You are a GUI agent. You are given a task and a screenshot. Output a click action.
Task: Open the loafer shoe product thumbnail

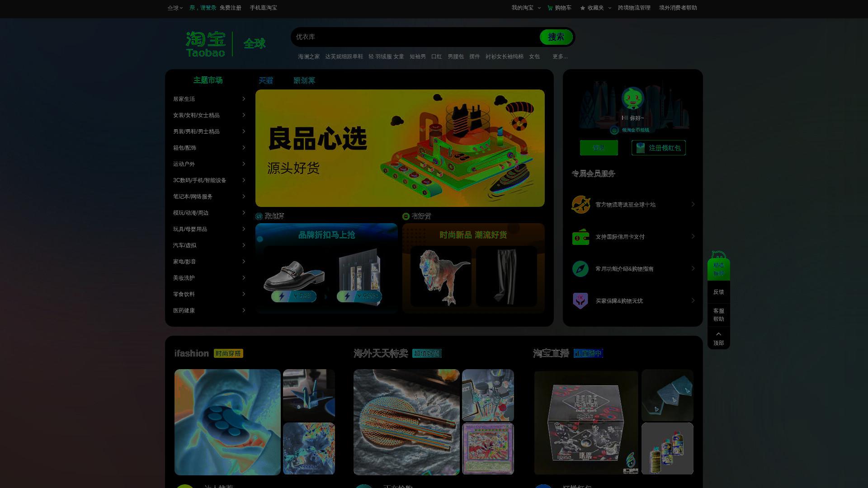(x=294, y=276)
